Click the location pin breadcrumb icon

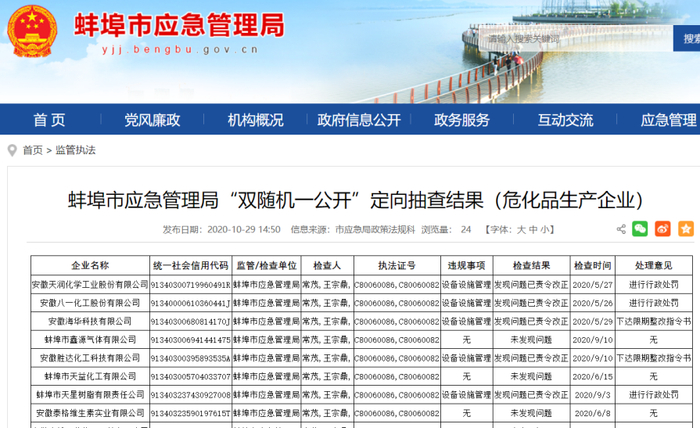click(12, 150)
